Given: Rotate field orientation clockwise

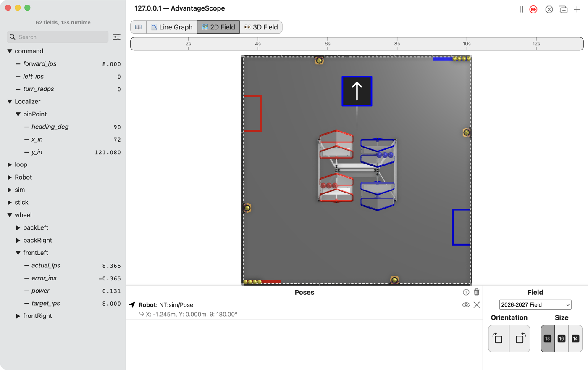Looking at the screenshot, I should pyautogui.click(x=520, y=338).
